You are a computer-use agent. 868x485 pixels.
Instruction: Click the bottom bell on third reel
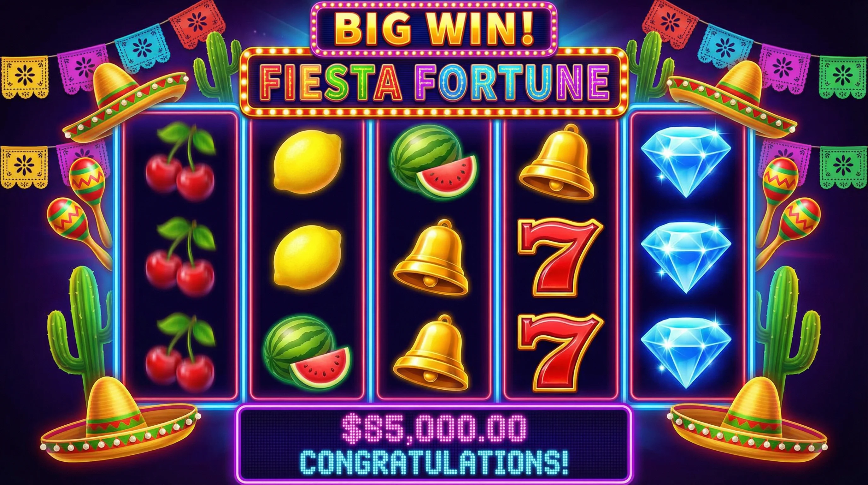pos(431,353)
